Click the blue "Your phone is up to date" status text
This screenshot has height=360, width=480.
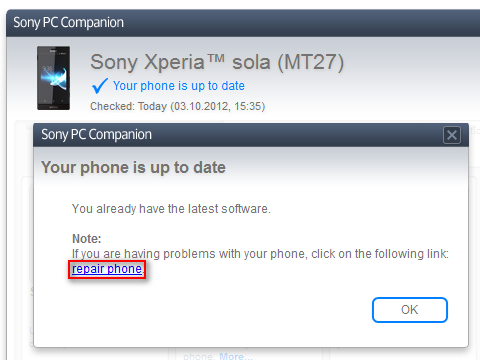pos(179,86)
